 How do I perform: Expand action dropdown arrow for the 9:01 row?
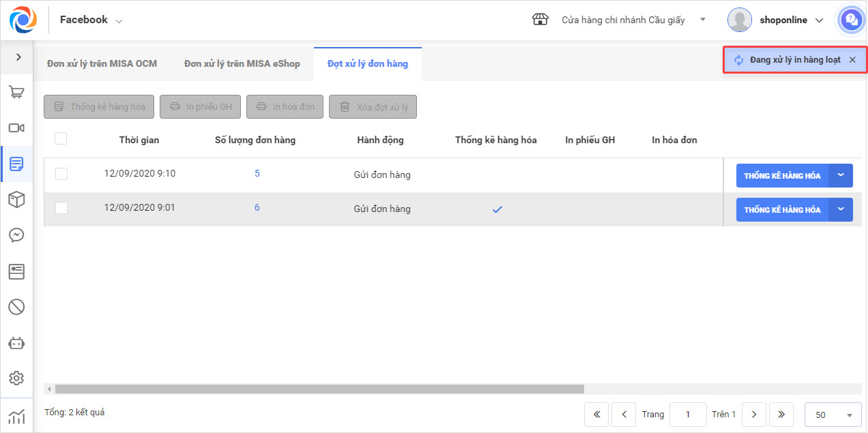point(841,209)
